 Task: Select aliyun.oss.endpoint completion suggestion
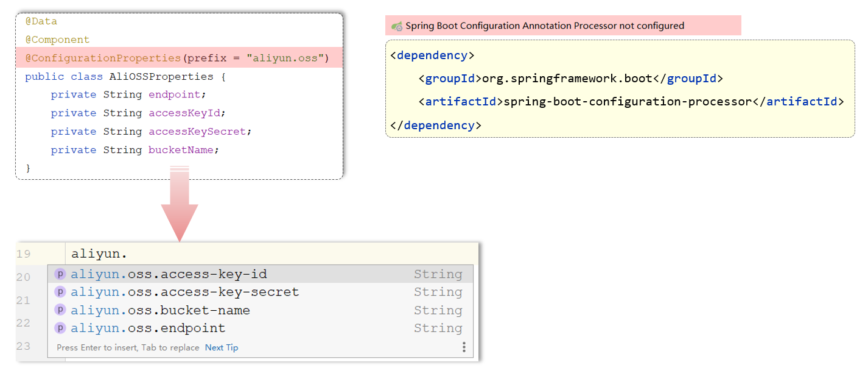[x=260, y=328]
